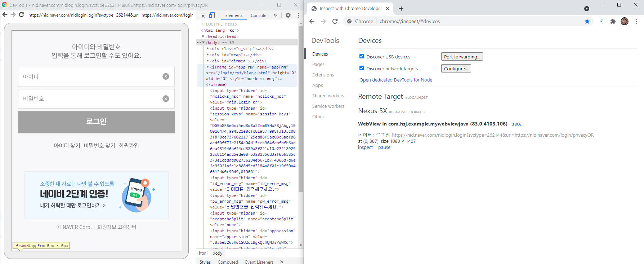Open the tab search dropdown circle
Viewport: 644px width, 264px height.
point(587,9)
